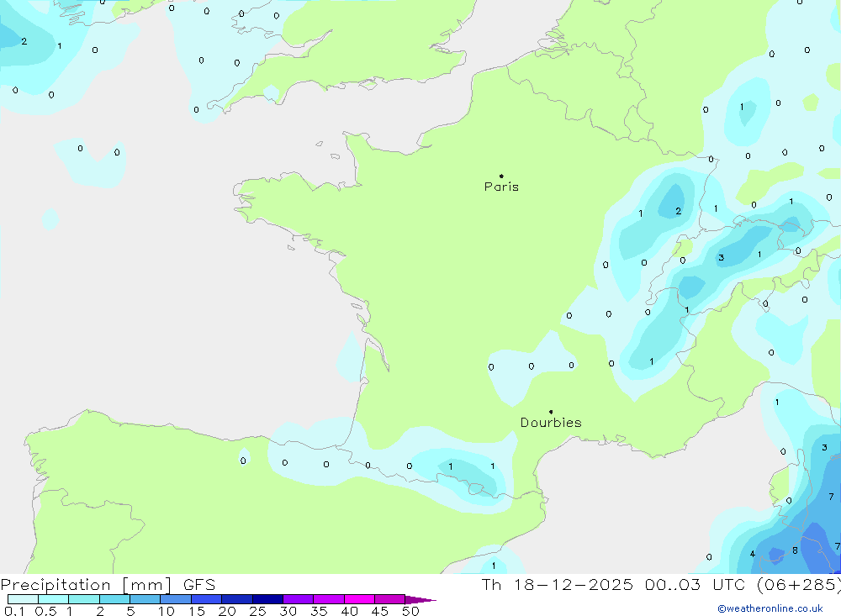Click the weekday abbreviation 'Th' in the footer
This screenshot has height=616, width=841.
pos(491,585)
